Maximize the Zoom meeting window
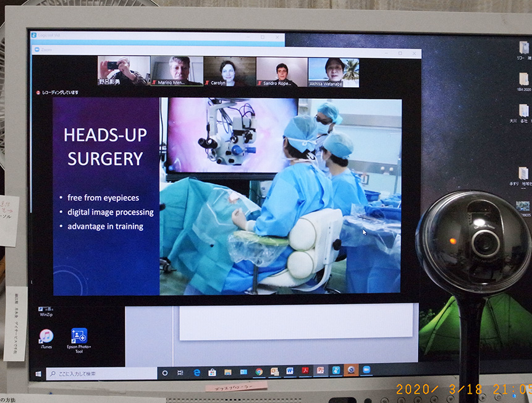Image resolution: width=532 pixels, height=403 pixels. tap(400, 53)
